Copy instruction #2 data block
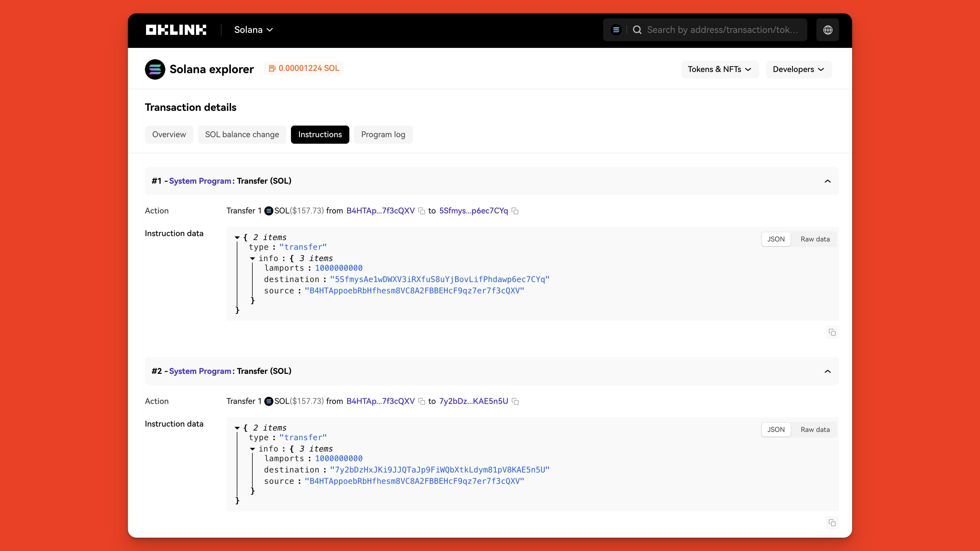This screenshot has width=980, height=551. click(x=832, y=523)
